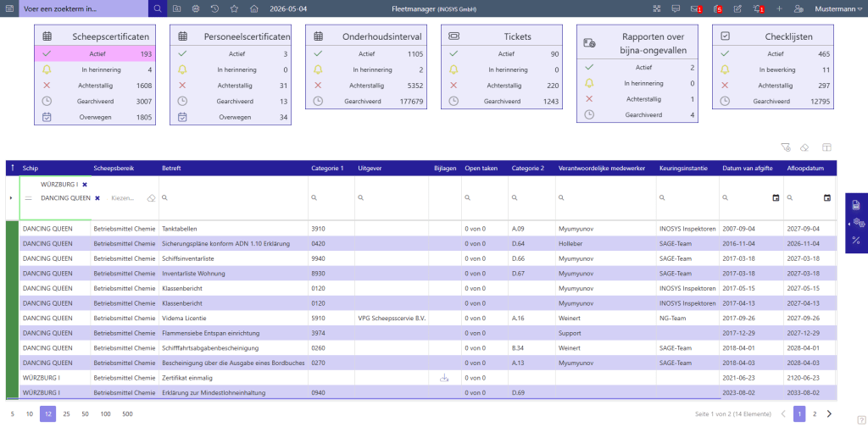Open documents icon with red badge

717,8
